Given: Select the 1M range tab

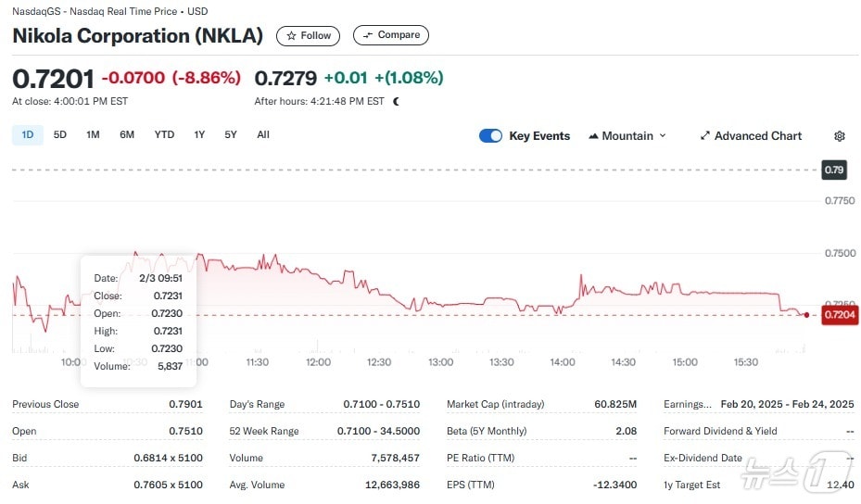Looking at the screenshot, I should 93,134.
